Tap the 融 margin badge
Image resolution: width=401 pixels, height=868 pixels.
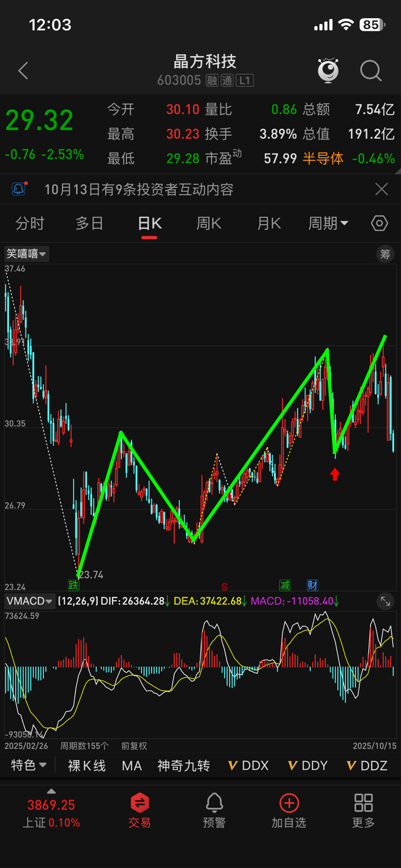(211, 80)
